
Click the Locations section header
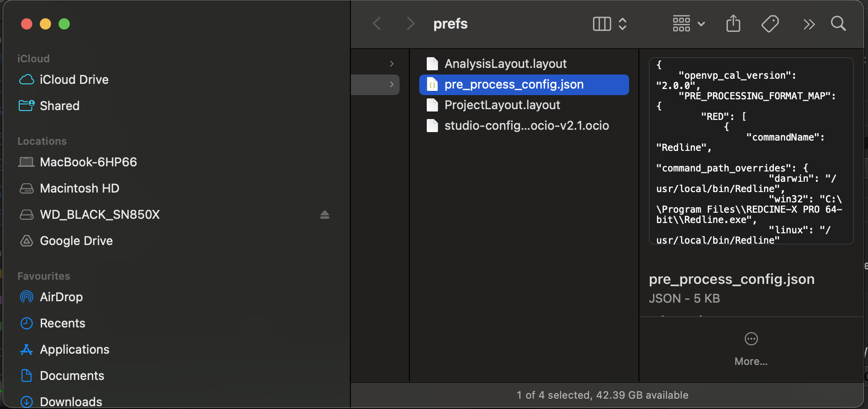[x=42, y=141]
